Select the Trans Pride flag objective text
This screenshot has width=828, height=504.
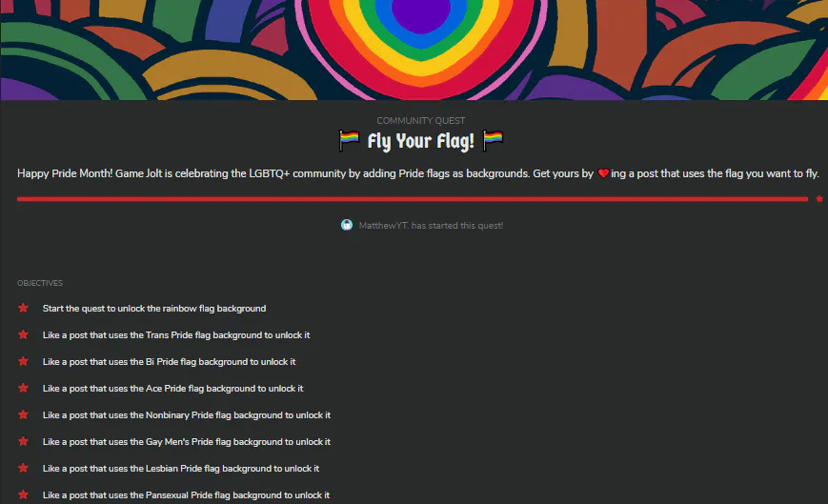tap(176, 335)
